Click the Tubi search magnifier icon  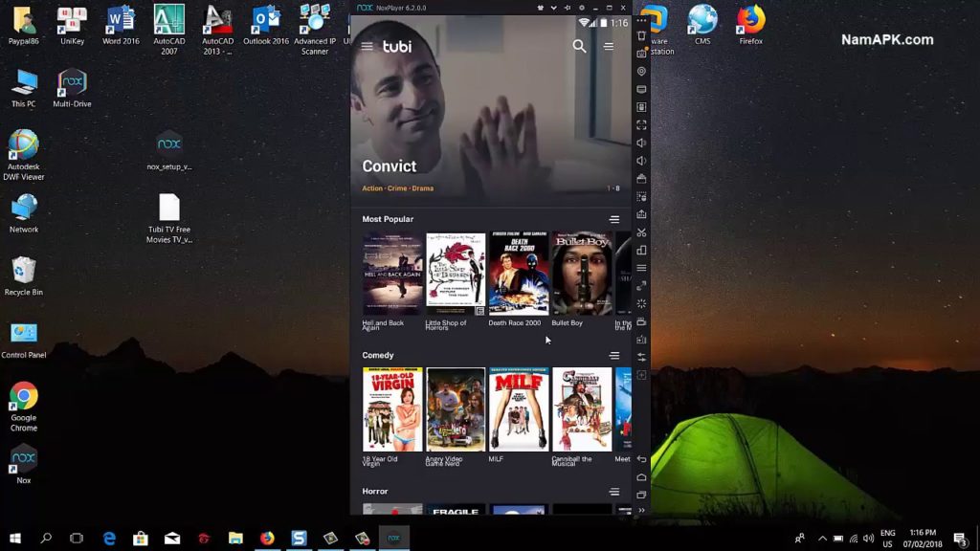click(579, 46)
